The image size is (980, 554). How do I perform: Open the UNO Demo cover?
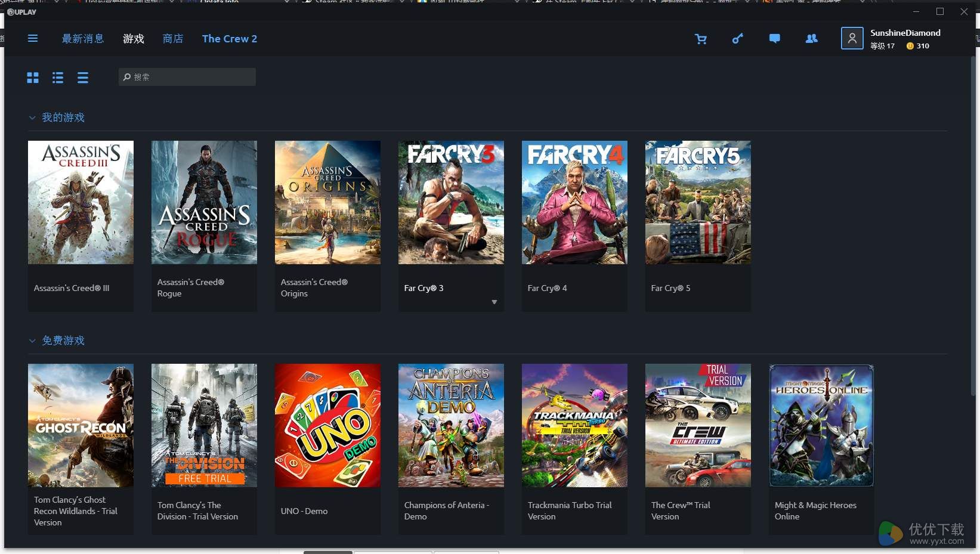(327, 426)
